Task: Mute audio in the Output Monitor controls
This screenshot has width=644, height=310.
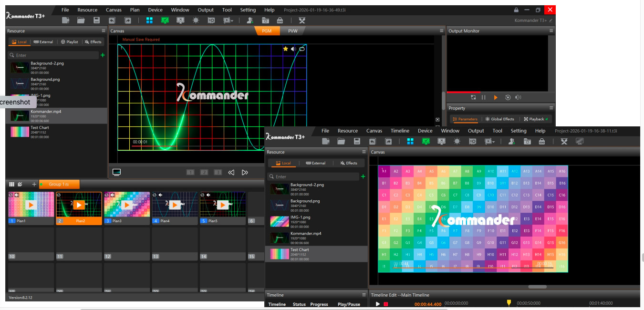Action: [519, 97]
